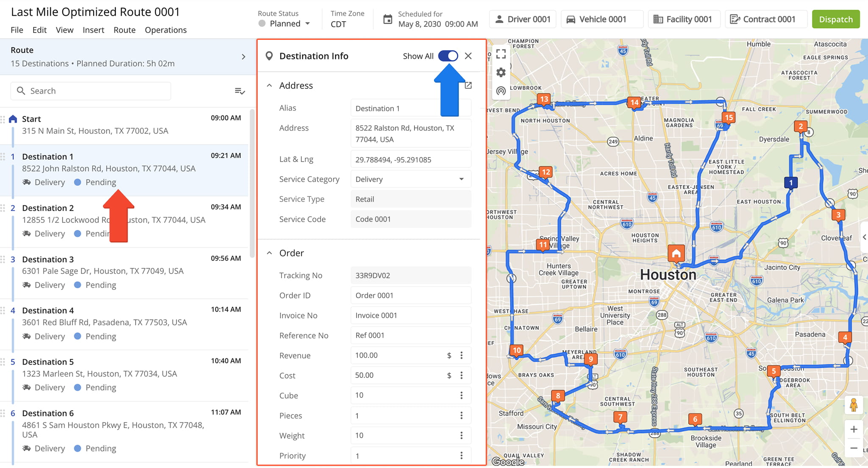Close the Destination Info panel

[468, 56]
